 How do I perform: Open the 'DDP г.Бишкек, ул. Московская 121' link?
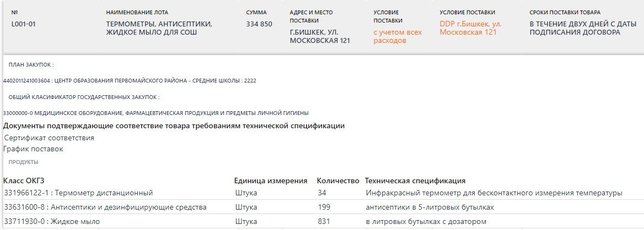pos(470,28)
